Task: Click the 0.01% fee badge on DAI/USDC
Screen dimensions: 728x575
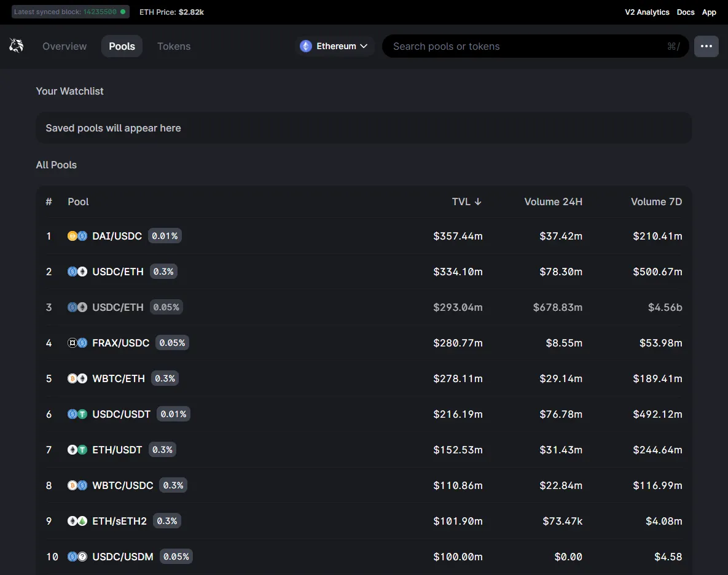Action: click(165, 236)
